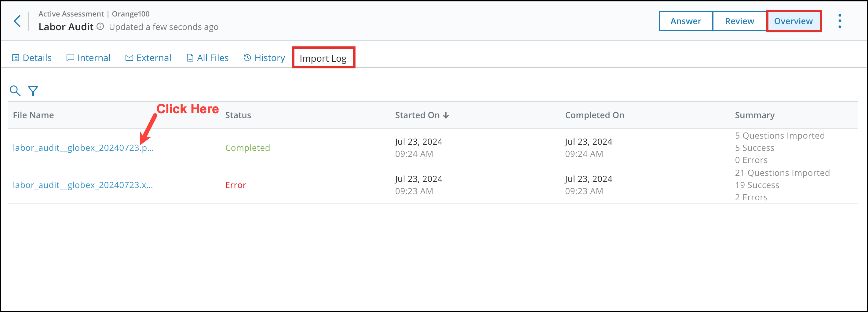Collapse sorting by clicking Started On header
This screenshot has height=312, width=868.
pyautogui.click(x=418, y=115)
